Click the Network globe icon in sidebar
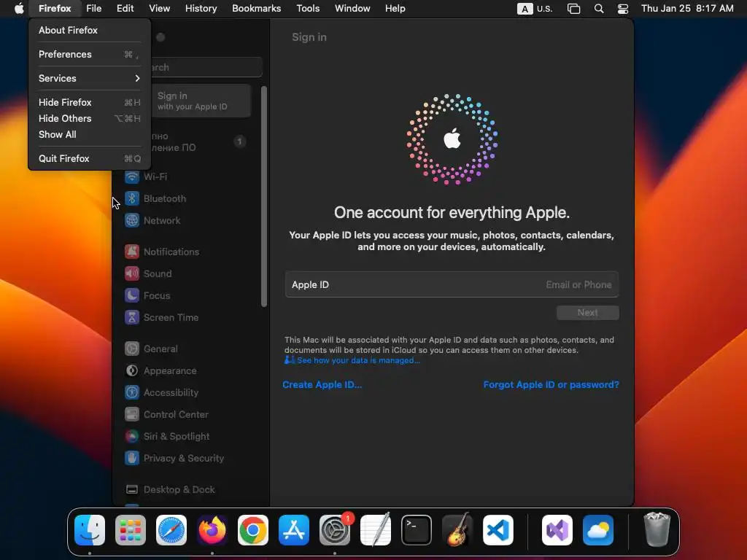The width and height of the screenshot is (747, 560). [x=132, y=220]
